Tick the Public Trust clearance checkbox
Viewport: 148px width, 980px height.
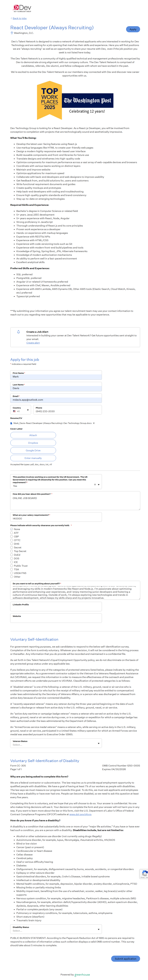(11, 566)
